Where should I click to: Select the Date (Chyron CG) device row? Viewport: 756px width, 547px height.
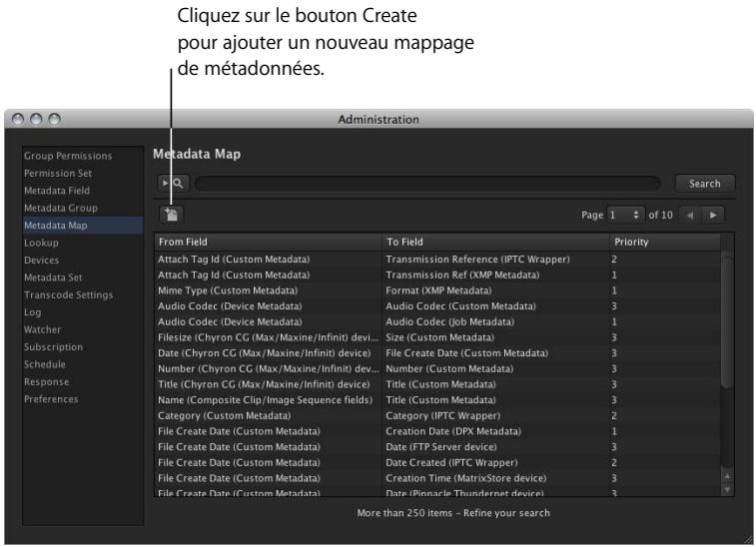click(x=437, y=353)
